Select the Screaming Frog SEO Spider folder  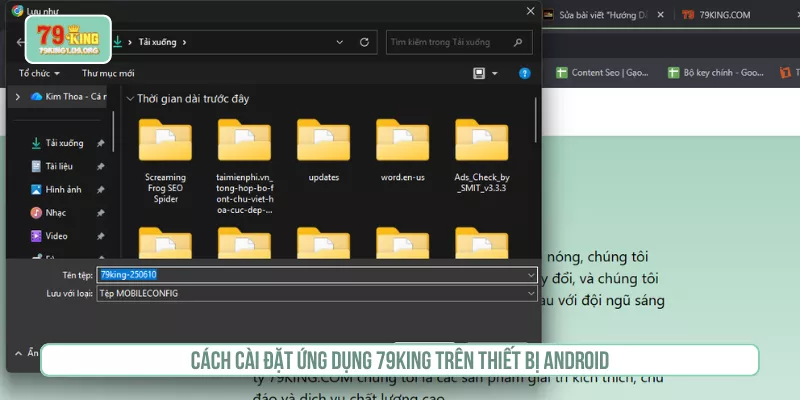(165, 161)
